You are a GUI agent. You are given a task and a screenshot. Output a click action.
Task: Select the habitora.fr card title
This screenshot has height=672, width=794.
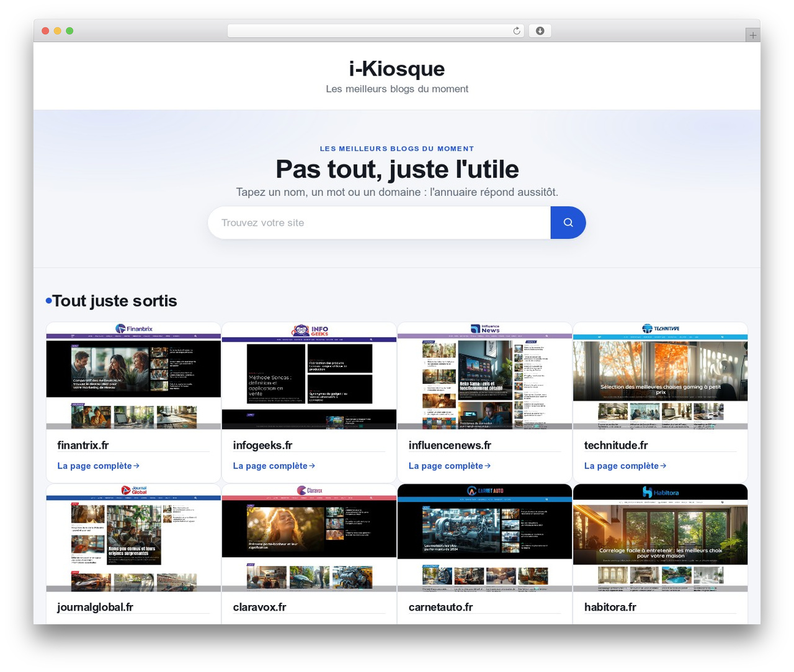pos(610,607)
